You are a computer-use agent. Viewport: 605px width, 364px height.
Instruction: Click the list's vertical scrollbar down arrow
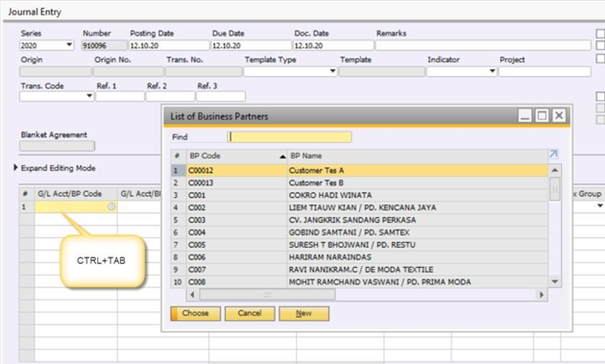tap(555, 281)
